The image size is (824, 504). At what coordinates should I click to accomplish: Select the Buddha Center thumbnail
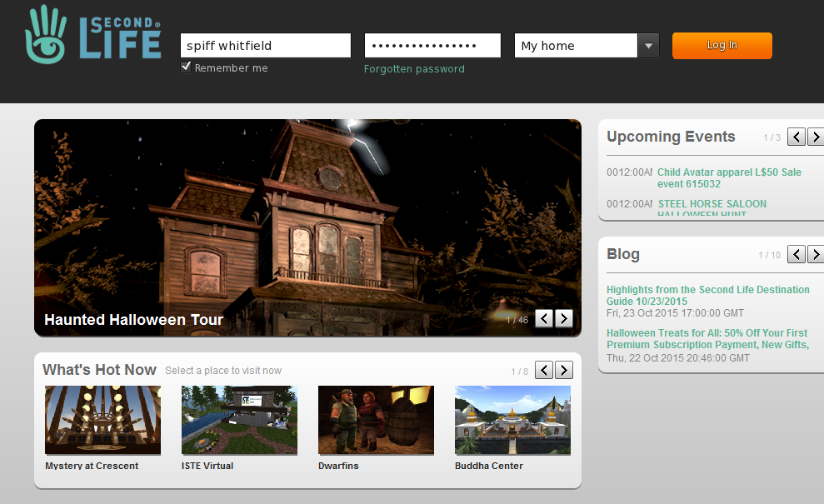coord(513,420)
